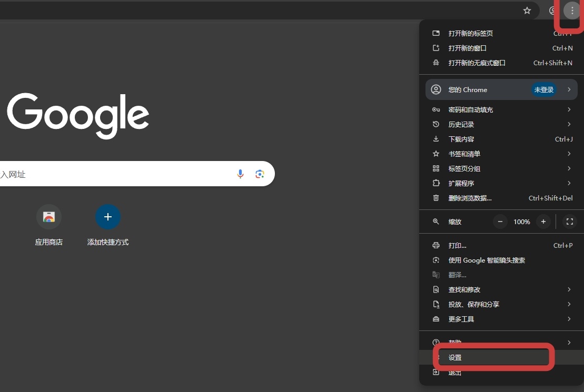The width and height of the screenshot is (584, 392).
Task: Decrease zoom with the minus button
Action: coord(500,222)
